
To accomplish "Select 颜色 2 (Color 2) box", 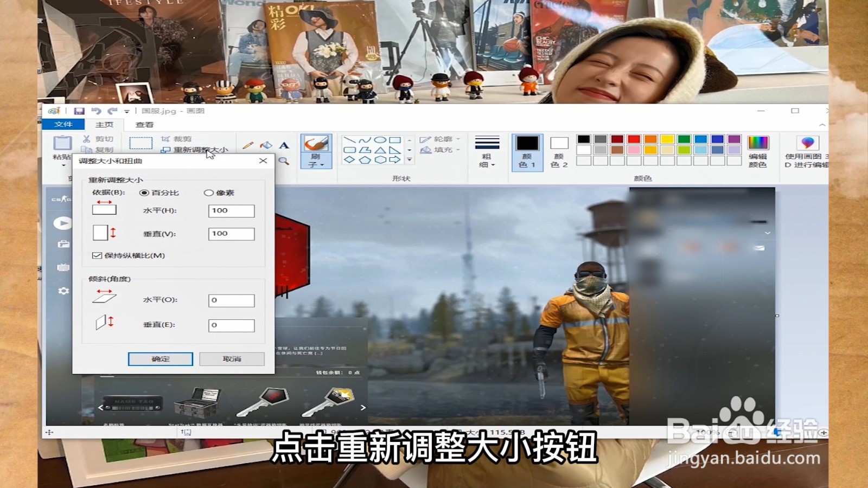I will [x=559, y=152].
